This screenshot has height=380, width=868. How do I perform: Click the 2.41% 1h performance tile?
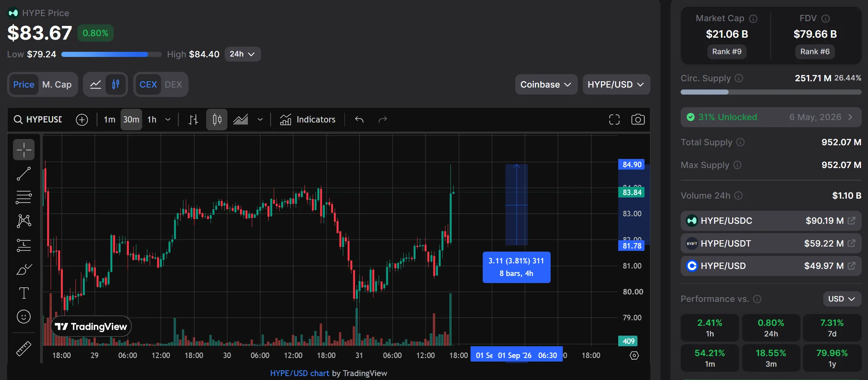pos(709,328)
